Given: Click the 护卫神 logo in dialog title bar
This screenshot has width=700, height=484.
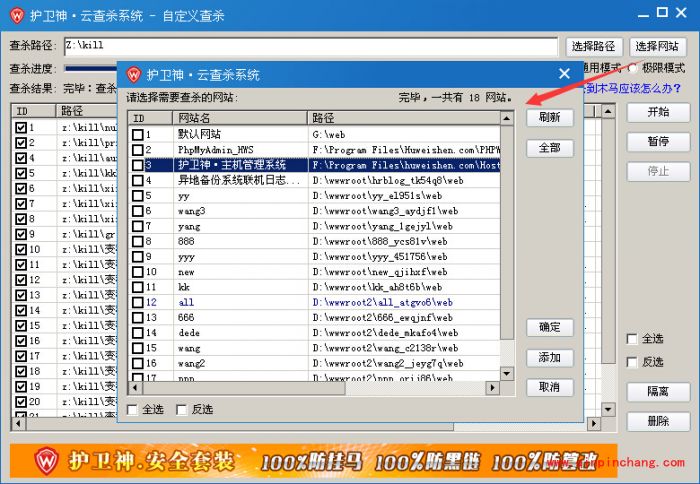Looking at the screenshot, I should 132,74.
